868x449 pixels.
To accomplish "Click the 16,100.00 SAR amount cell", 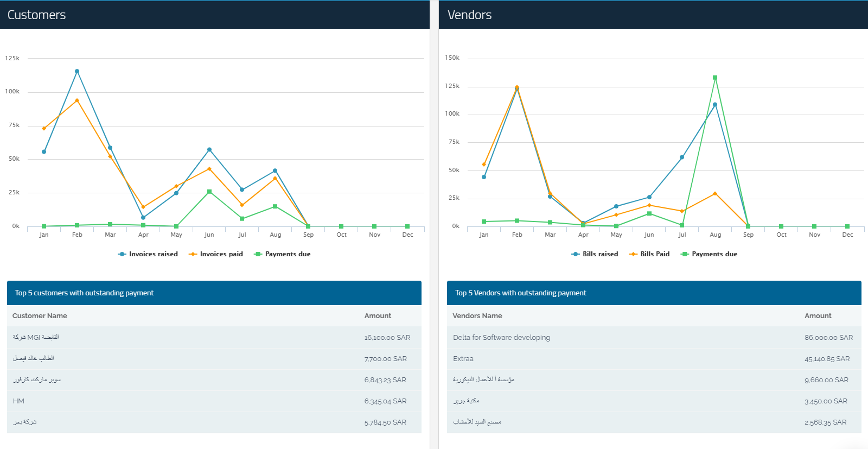I will pyautogui.click(x=387, y=338).
